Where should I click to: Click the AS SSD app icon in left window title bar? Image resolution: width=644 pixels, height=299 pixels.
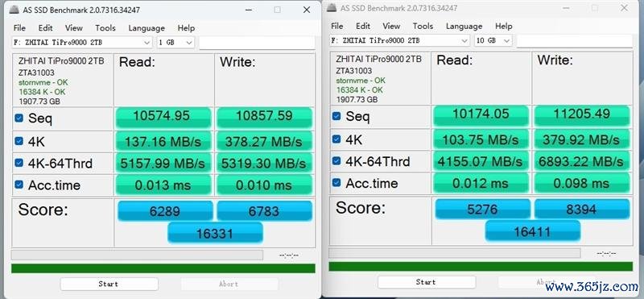[x=14, y=10]
